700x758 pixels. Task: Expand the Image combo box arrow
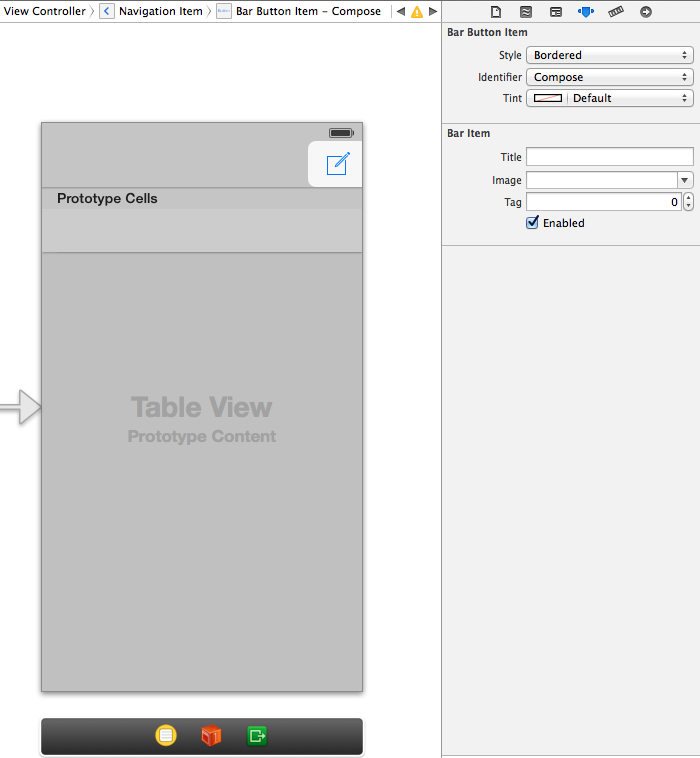(x=685, y=180)
